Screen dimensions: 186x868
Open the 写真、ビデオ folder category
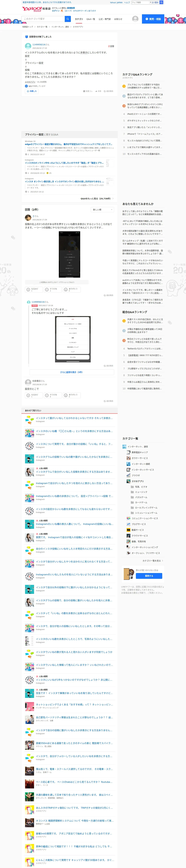139,487
